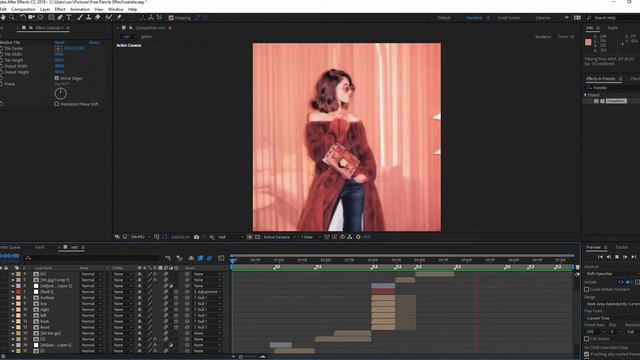
Task: Click the stop button in Preview panel
Action: coord(617,257)
